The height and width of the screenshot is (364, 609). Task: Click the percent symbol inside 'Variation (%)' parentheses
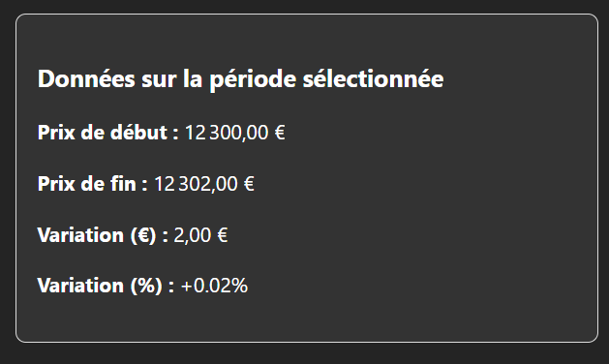146,286
